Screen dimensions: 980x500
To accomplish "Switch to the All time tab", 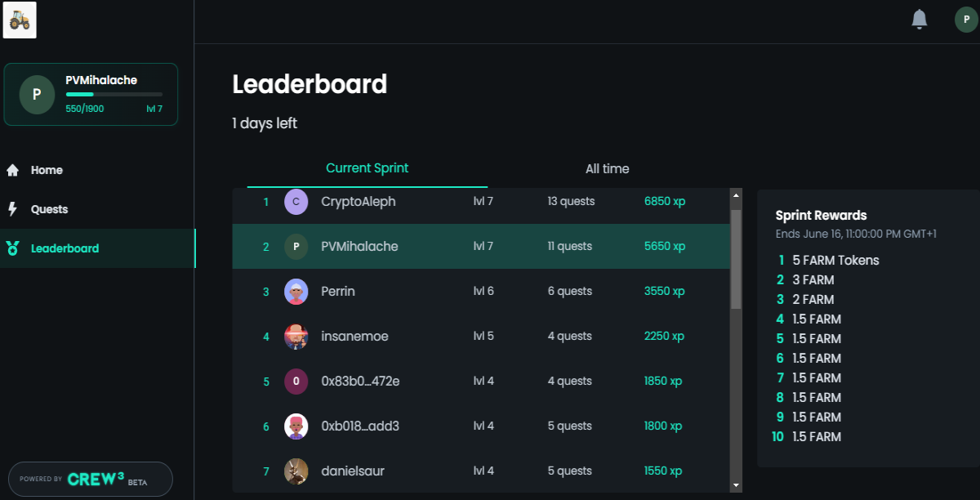I will click(607, 169).
